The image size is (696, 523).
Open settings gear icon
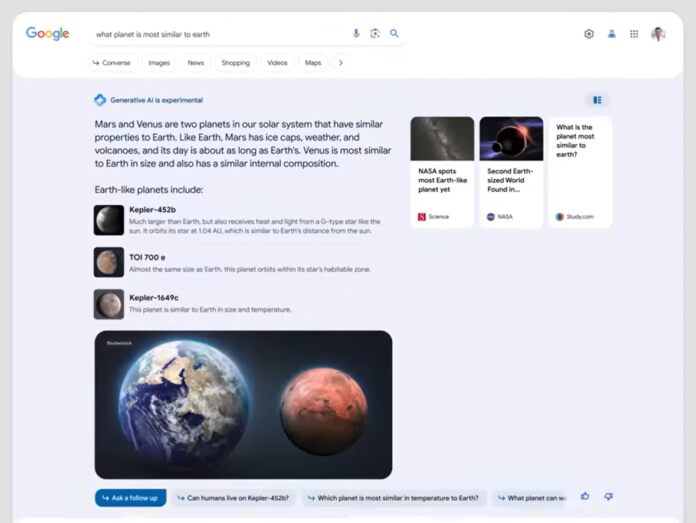589,34
